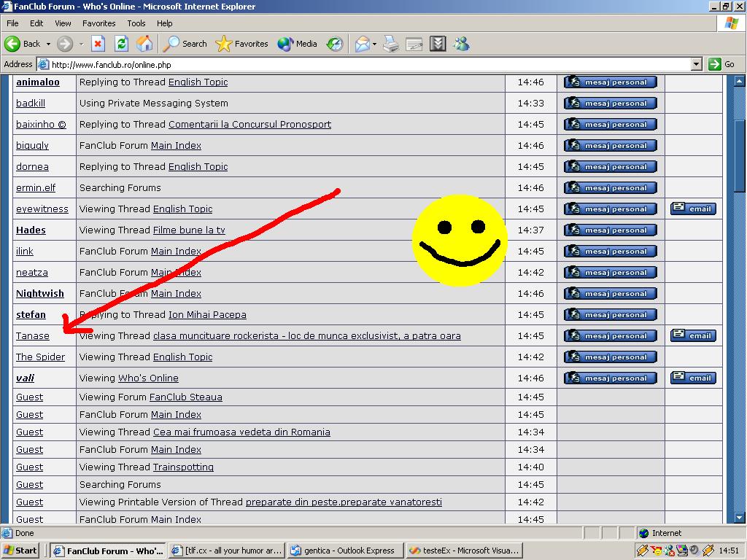747x560 pixels.
Task: Click the Windows Start button
Action: [x=20, y=551]
